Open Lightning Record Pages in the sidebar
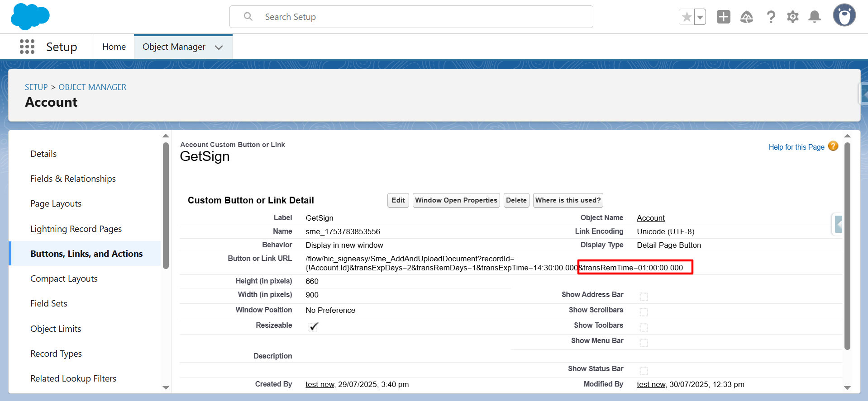Image resolution: width=868 pixels, height=401 pixels. (76, 229)
